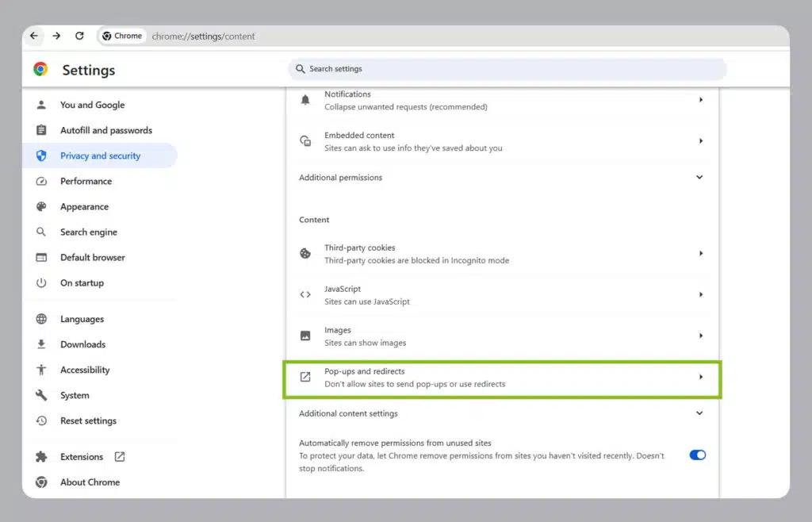Click the JavaScript code brackets icon
Screen dimensions: 812x522
[305, 294]
